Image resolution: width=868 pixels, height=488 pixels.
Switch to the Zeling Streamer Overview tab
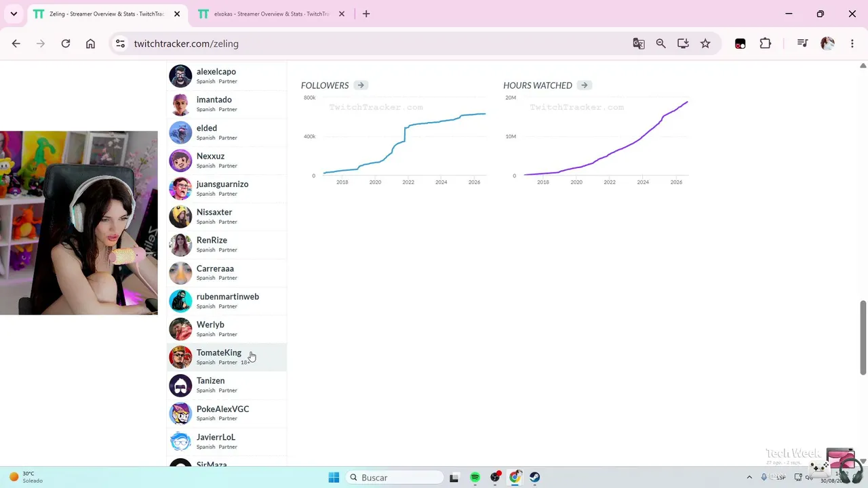(x=106, y=14)
